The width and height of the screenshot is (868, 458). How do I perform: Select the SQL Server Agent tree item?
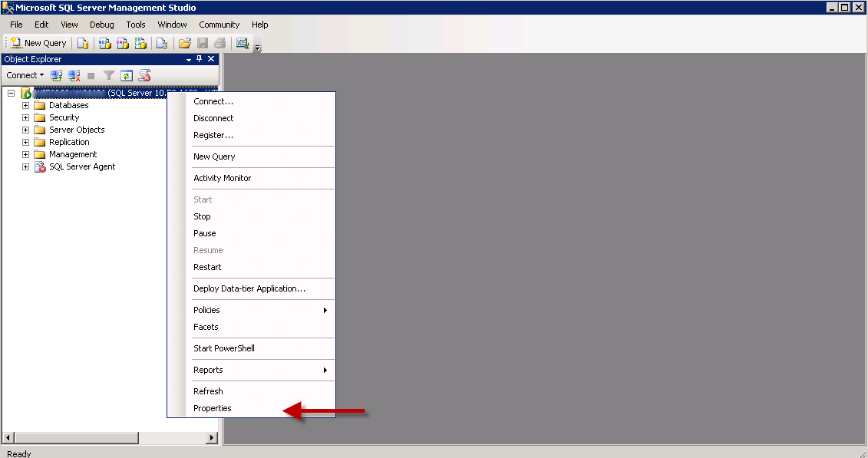pyautogui.click(x=82, y=166)
